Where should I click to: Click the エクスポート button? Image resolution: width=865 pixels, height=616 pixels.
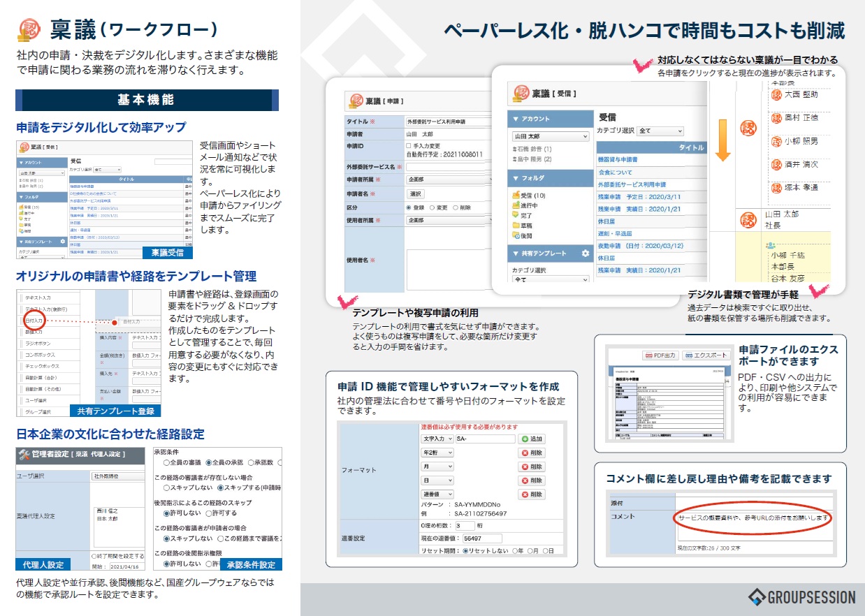(706, 355)
